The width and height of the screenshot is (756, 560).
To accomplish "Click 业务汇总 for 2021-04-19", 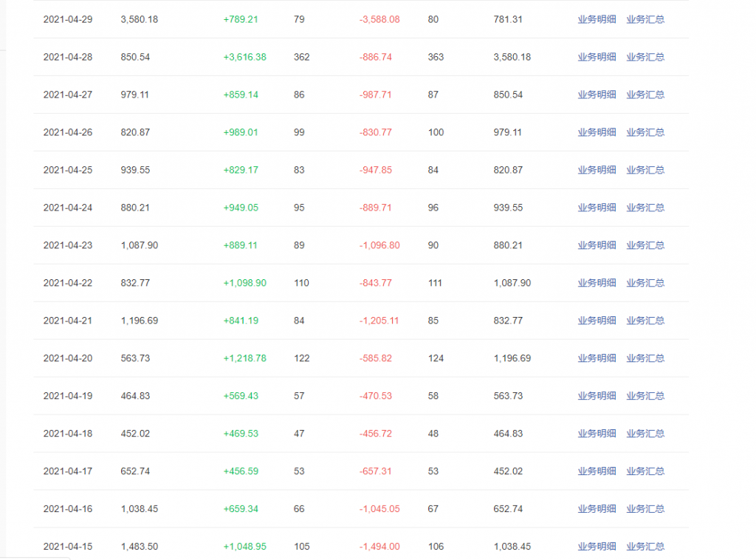I will tap(645, 396).
